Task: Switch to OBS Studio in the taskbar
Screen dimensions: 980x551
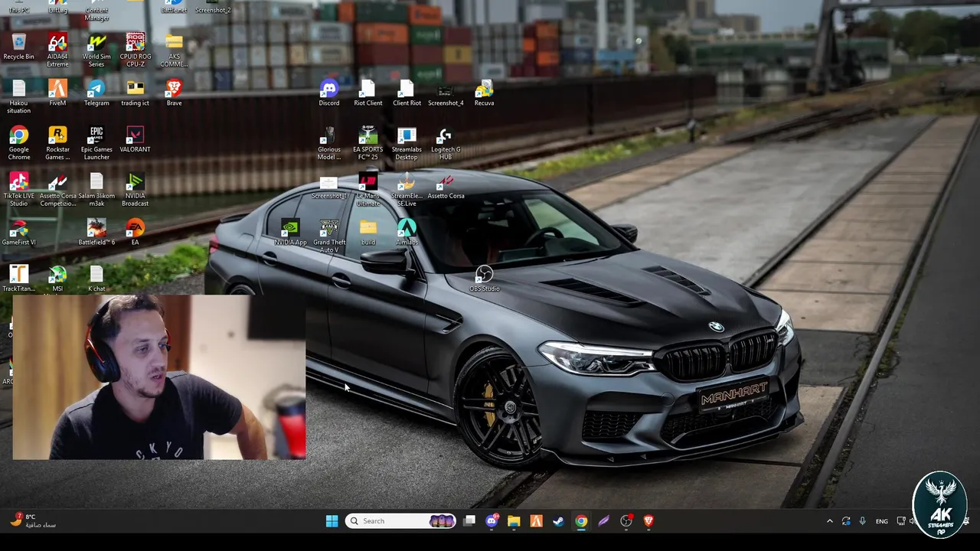Action: click(x=626, y=521)
